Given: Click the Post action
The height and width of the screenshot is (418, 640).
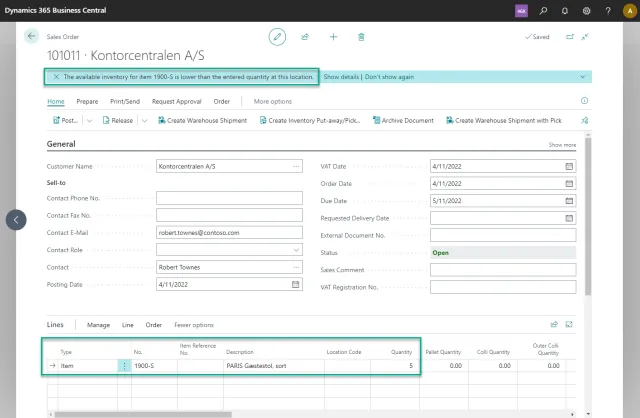Looking at the screenshot, I should pos(65,120).
